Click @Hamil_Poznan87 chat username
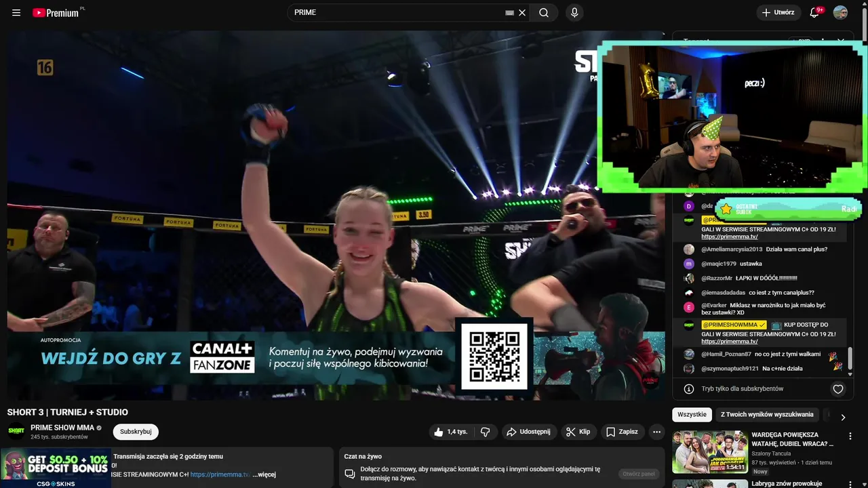The width and height of the screenshot is (868, 488). click(x=726, y=354)
